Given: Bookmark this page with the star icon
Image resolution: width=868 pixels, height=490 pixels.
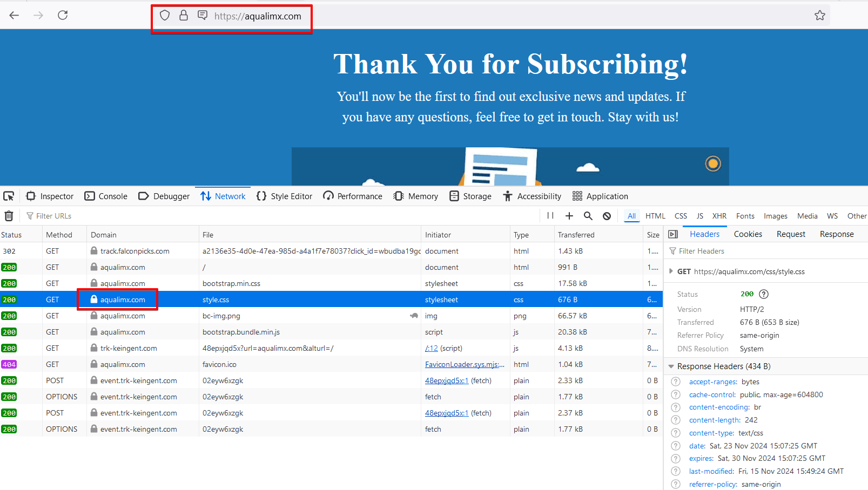Looking at the screenshot, I should pyautogui.click(x=820, y=15).
